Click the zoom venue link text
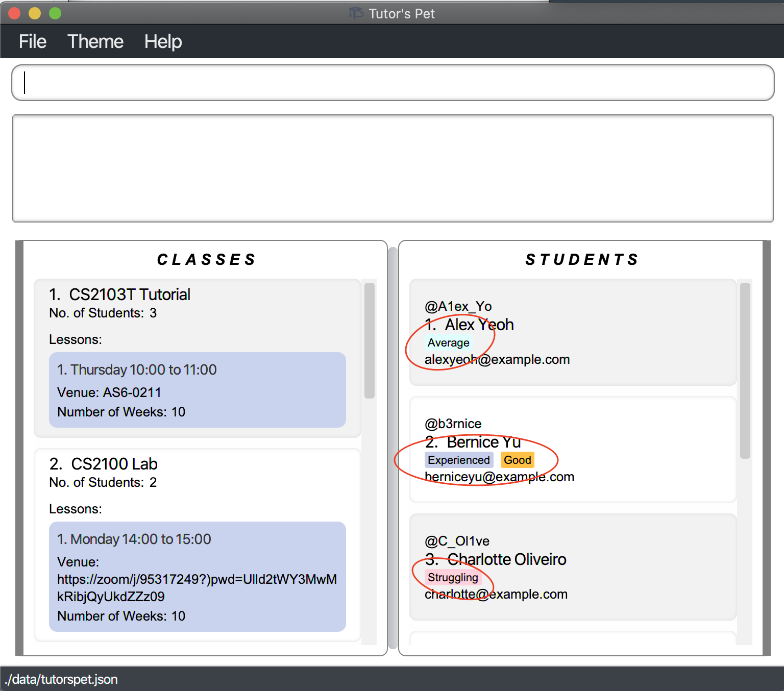The image size is (784, 691). pyautogui.click(x=197, y=588)
